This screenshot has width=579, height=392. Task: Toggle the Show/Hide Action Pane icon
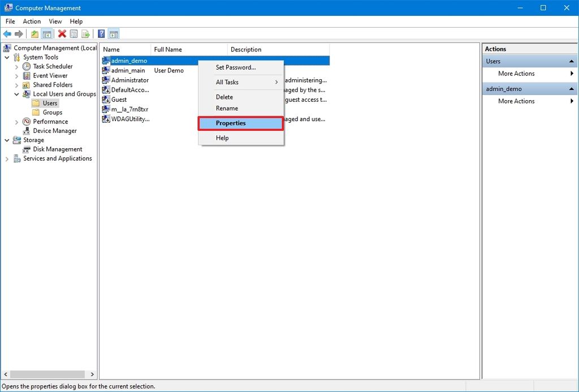(113, 33)
